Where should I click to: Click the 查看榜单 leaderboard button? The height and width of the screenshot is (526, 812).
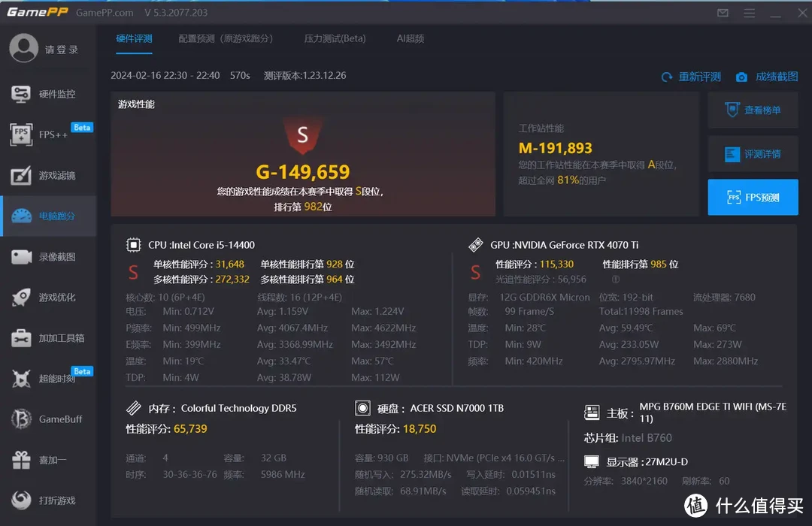pyautogui.click(x=753, y=110)
